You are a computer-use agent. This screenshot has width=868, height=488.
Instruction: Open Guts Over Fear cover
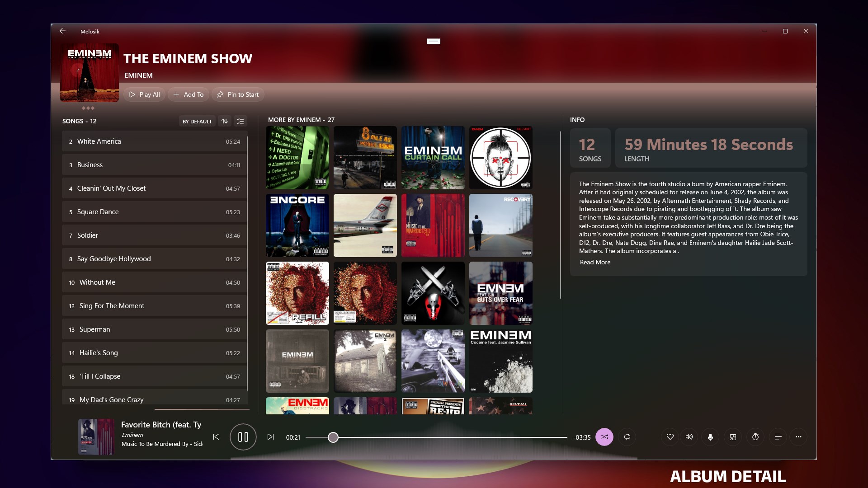[501, 293]
